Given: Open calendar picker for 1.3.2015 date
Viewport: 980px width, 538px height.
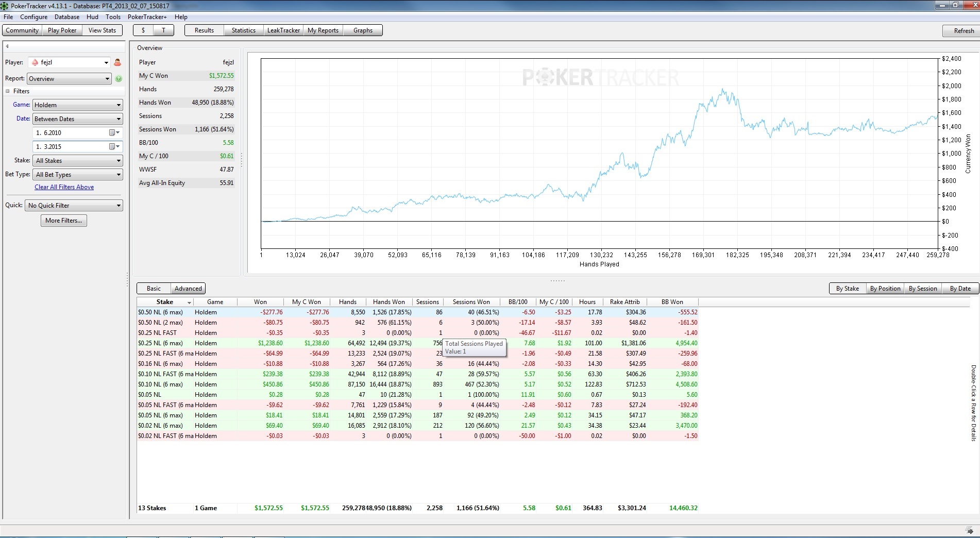Looking at the screenshot, I should coord(114,147).
